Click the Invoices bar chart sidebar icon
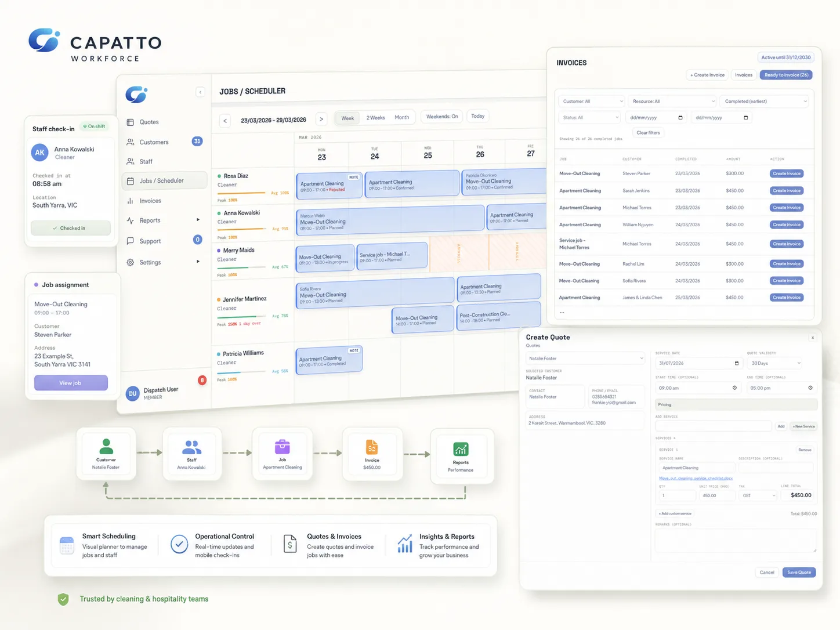This screenshot has width=840, height=630. point(131,201)
